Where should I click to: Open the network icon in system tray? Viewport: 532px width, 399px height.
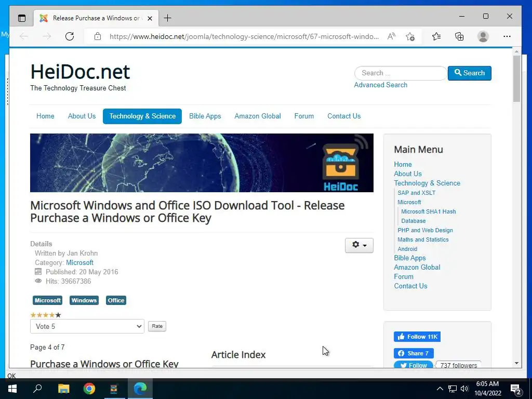tap(453, 389)
